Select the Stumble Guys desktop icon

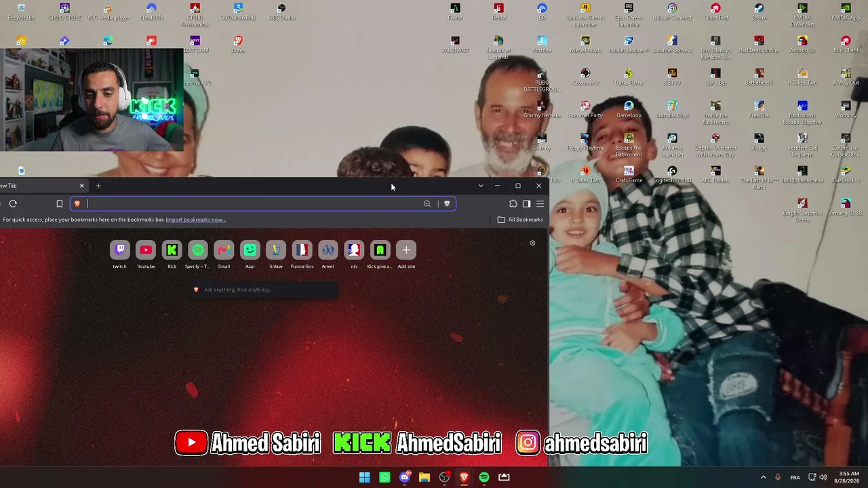pyautogui.click(x=672, y=109)
